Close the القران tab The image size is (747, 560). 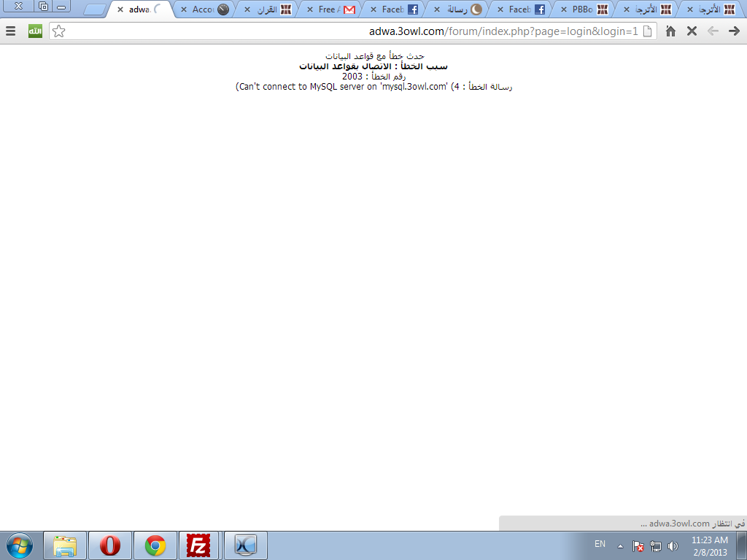click(x=247, y=9)
